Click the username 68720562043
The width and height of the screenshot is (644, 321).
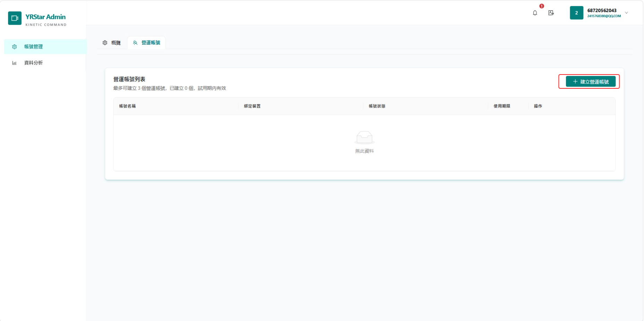pyautogui.click(x=602, y=10)
